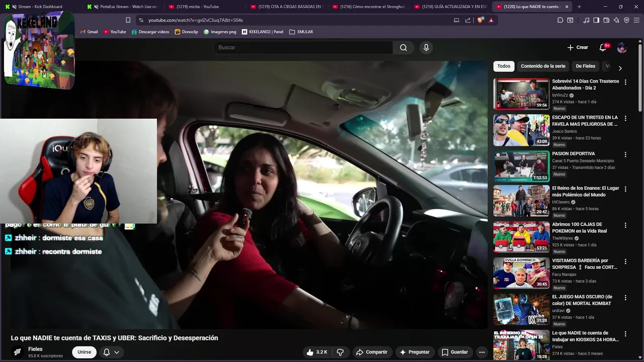Open the EMULAR bookmarks folder
The height and width of the screenshot is (362, 644).
click(301, 32)
